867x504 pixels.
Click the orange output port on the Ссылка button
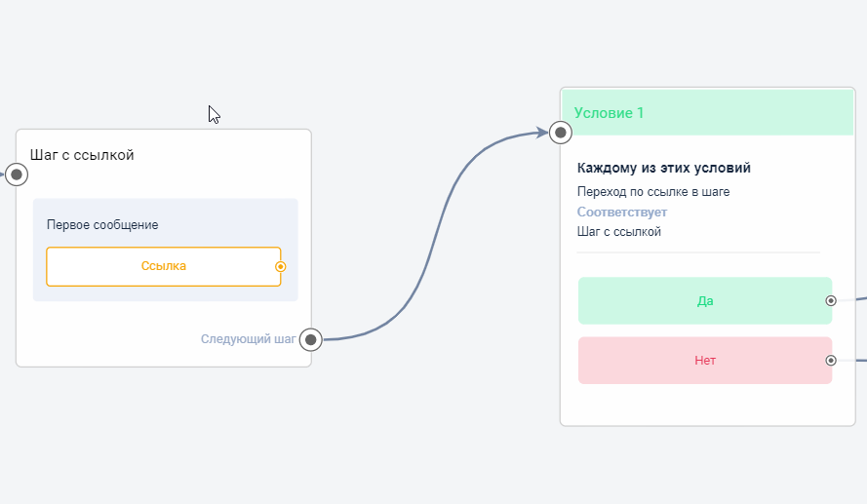[x=281, y=266]
